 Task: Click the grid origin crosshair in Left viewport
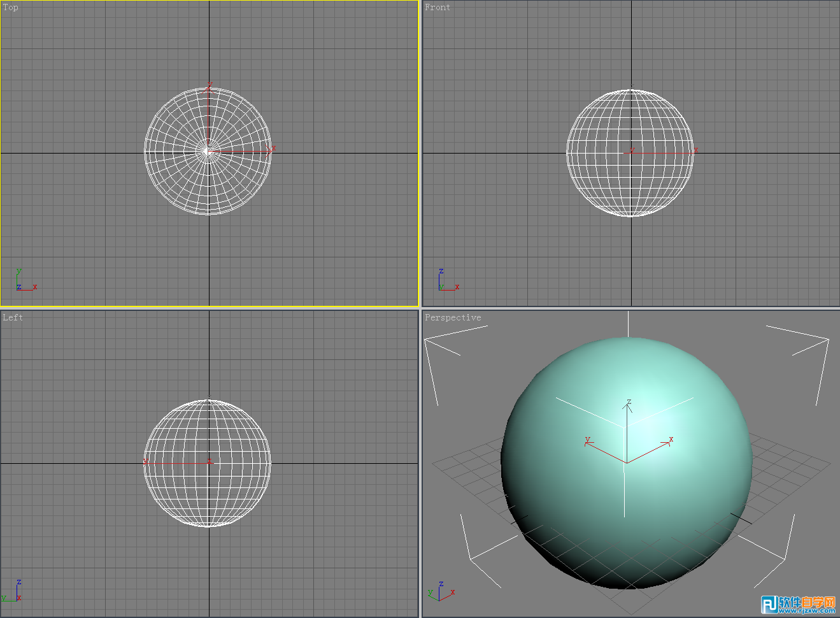coord(209,463)
